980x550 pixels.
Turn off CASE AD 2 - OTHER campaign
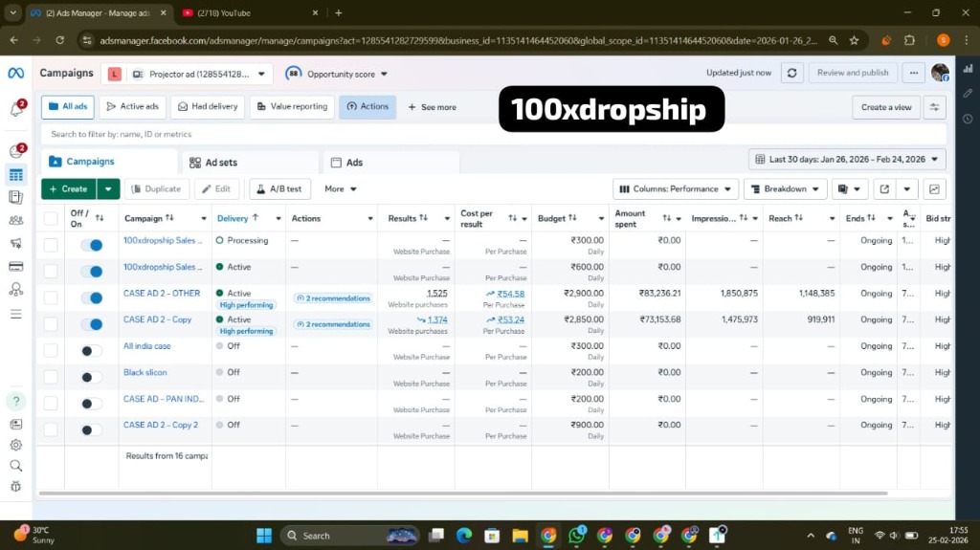pos(91,297)
